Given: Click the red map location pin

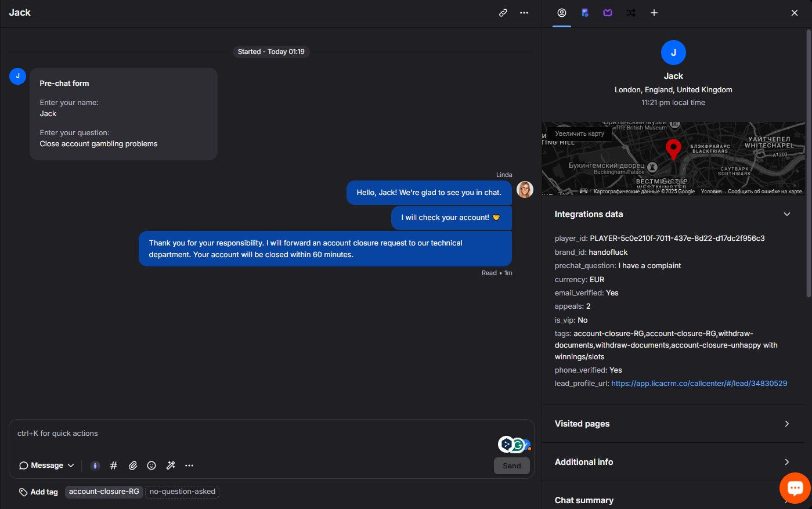Looking at the screenshot, I should (x=673, y=149).
